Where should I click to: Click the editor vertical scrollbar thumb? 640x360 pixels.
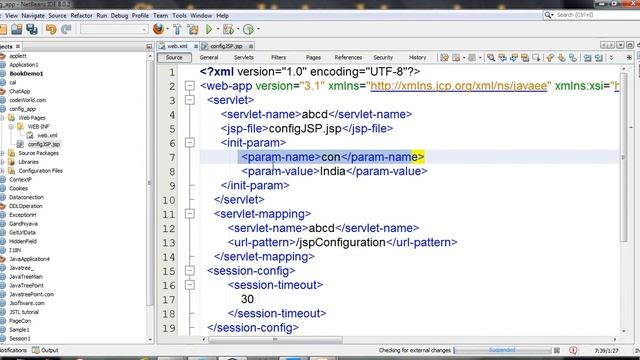click(623, 157)
